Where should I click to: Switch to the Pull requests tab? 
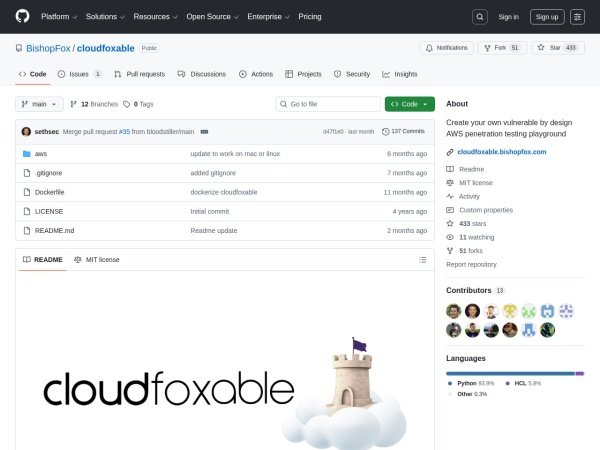tap(140, 74)
